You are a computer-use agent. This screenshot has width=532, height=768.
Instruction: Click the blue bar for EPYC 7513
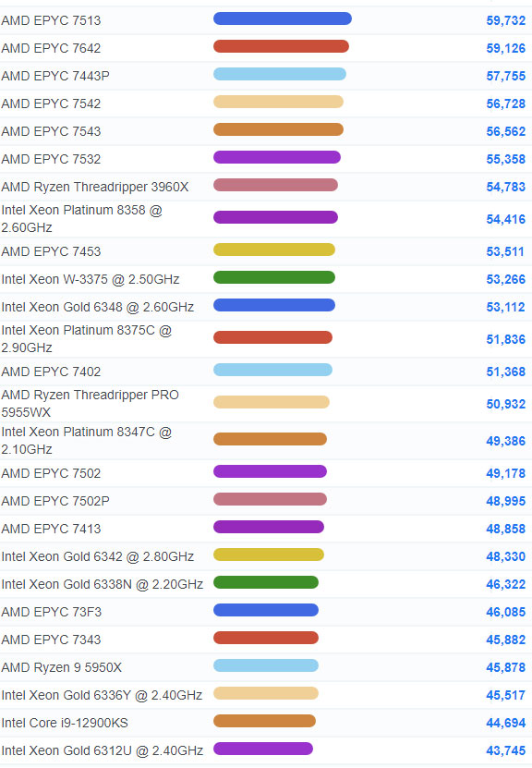pyautogui.click(x=283, y=18)
